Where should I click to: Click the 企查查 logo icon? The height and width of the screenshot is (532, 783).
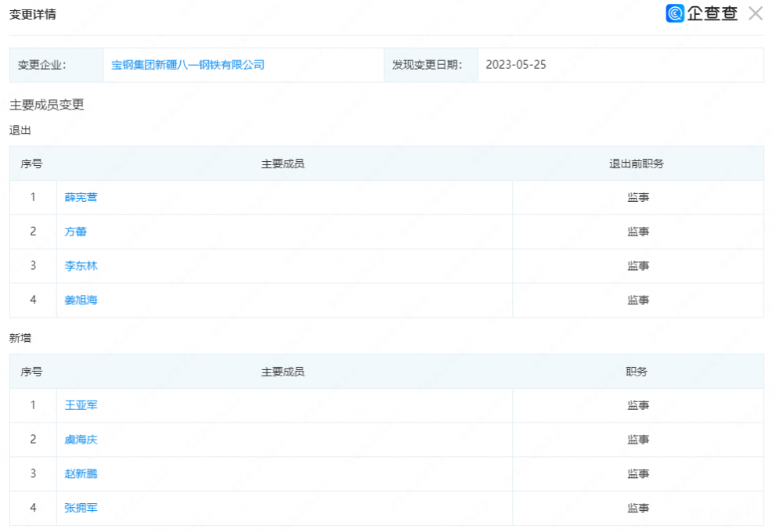(x=675, y=13)
